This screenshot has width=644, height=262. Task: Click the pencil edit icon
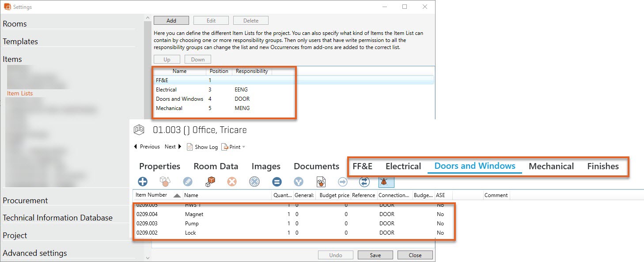[188, 182]
